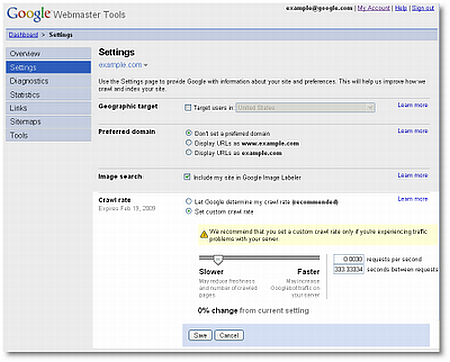Viewport: 450px width, 362px height.
Task: Click the Sign out link
Action: tap(423, 8)
